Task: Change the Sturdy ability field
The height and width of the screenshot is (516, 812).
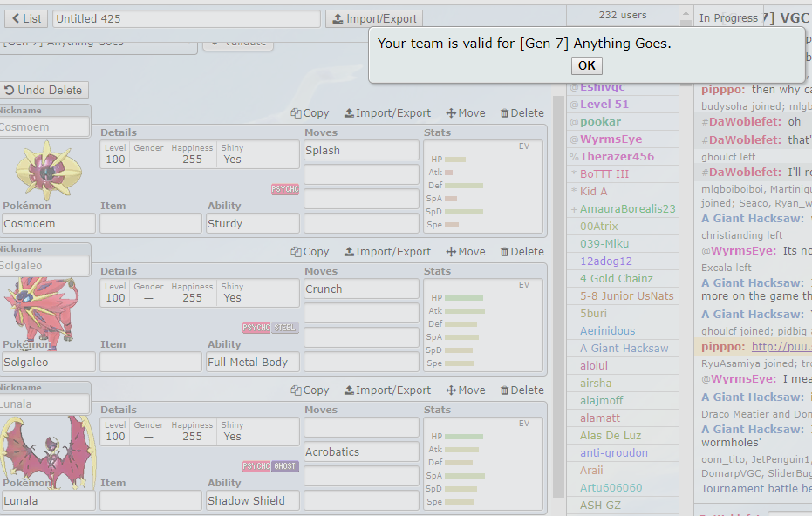Action: click(x=253, y=224)
